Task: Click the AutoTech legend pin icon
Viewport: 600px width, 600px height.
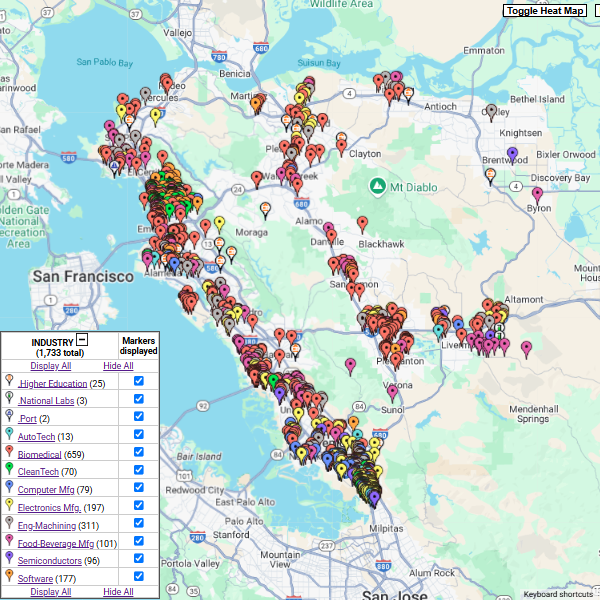Action: (x=9, y=434)
